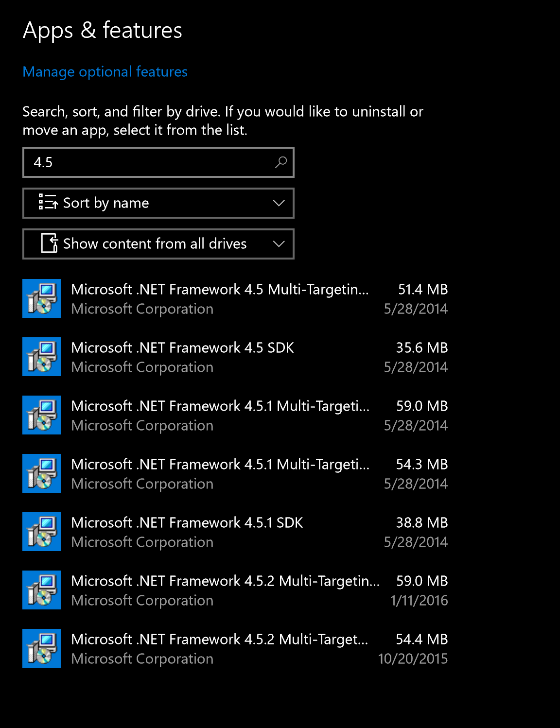Click the search box containing 4.5

tap(158, 162)
